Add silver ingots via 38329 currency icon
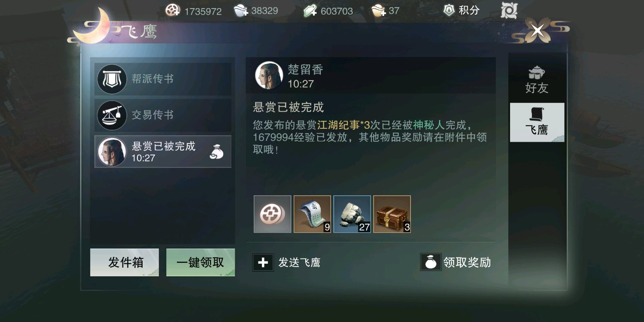The height and width of the screenshot is (322, 644). tap(241, 10)
